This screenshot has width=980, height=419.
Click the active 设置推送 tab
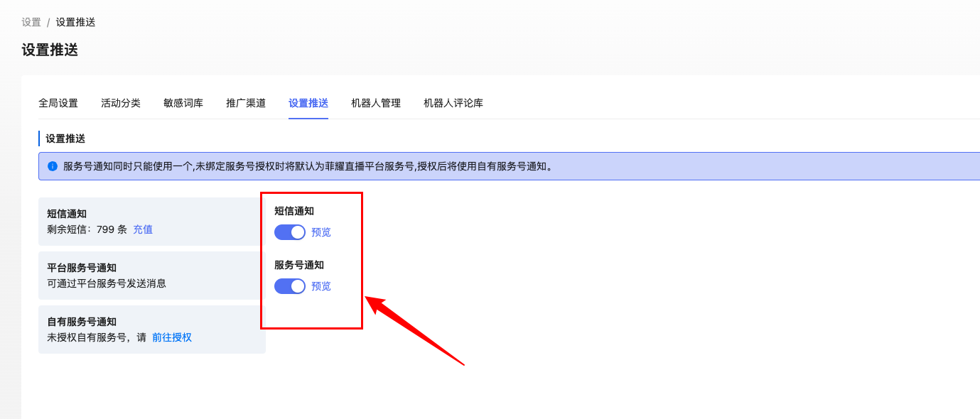point(308,103)
